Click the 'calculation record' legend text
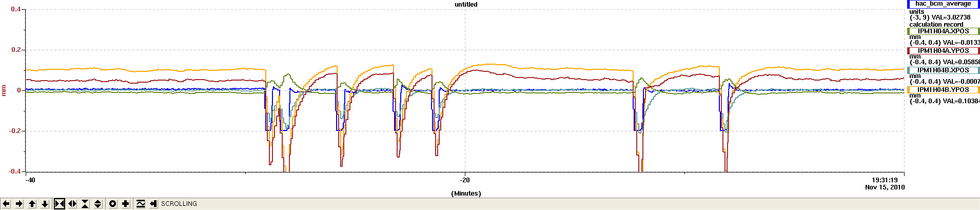This screenshot has width=980, height=210. pyautogui.click(x=936, y=25)
